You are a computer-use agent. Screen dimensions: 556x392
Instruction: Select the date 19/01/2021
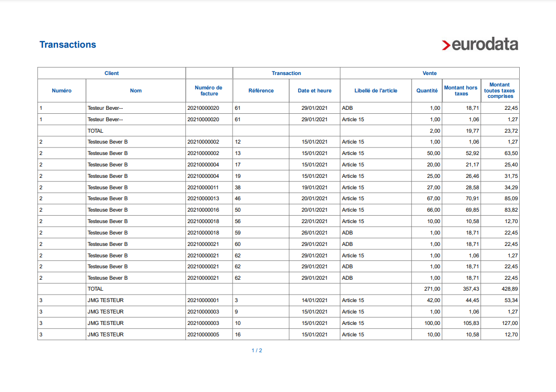pos(315,187)
